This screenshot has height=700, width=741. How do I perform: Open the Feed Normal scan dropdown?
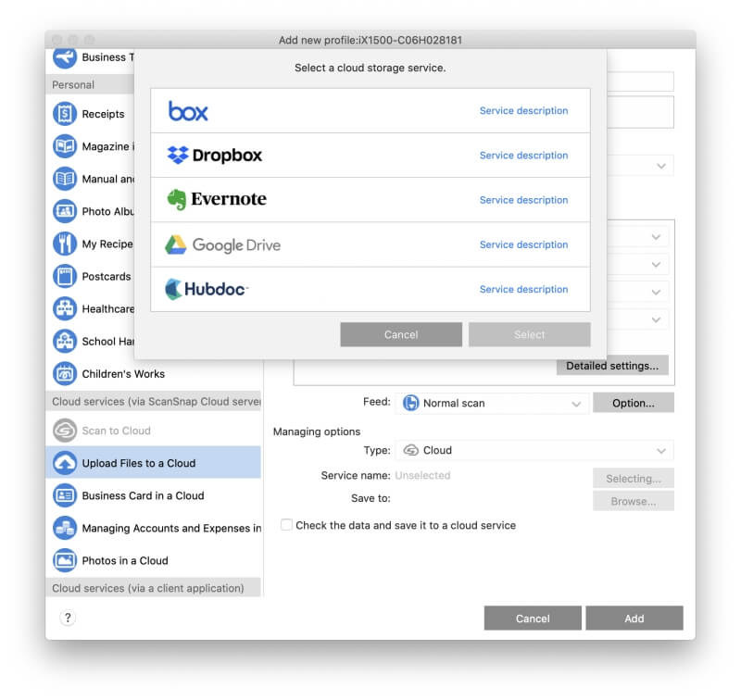[x=492, y=404]
